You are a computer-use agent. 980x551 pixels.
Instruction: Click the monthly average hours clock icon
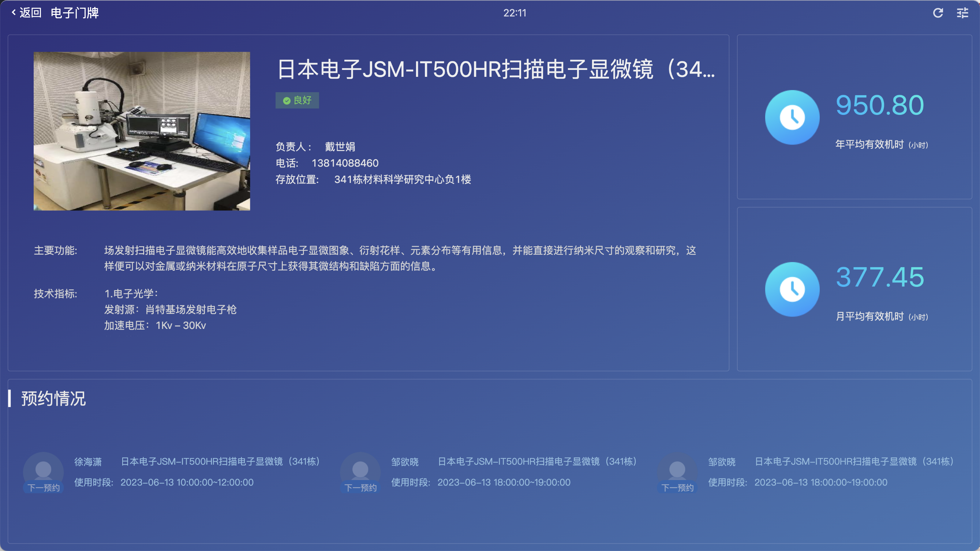[x=792, y=289]
